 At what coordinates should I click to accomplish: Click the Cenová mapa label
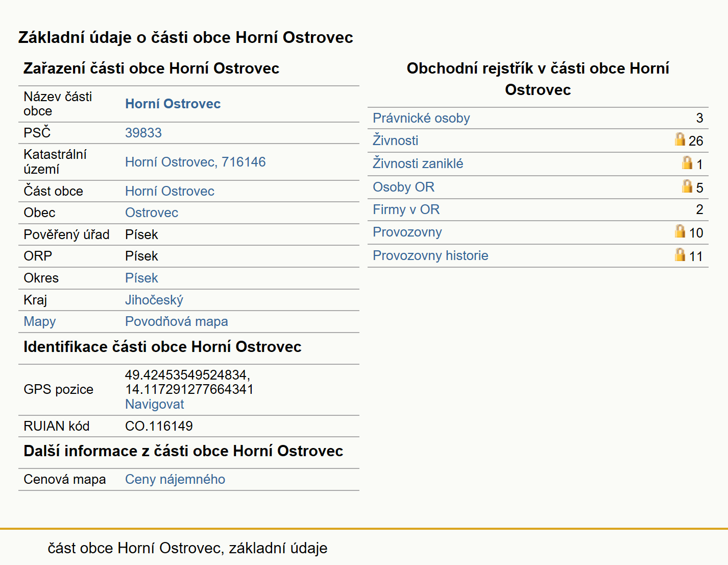click(x=65, y=479)
